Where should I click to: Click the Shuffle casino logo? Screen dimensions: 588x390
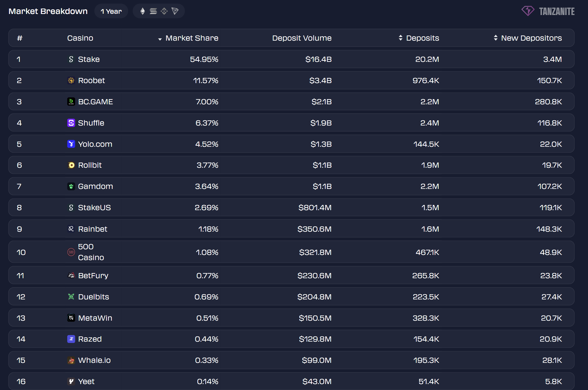[x=71, y=123]
